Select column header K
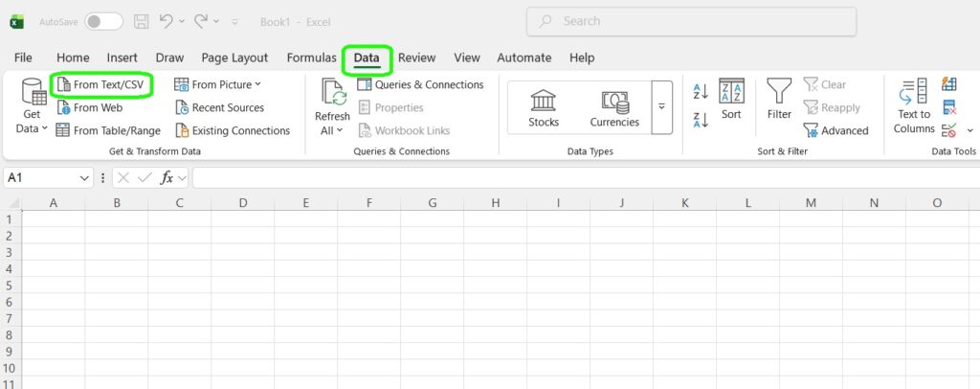Screen dimensions: 980x389 click(684, 202)
